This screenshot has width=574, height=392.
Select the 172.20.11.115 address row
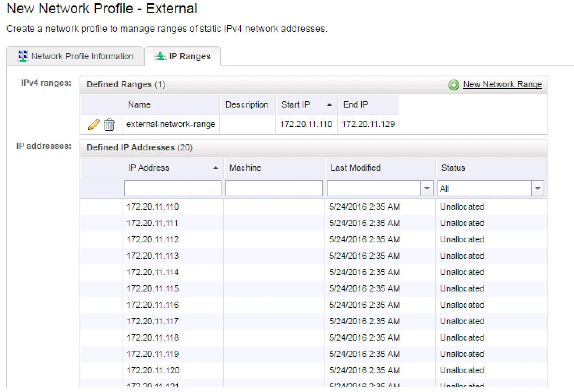pos(314,289)
